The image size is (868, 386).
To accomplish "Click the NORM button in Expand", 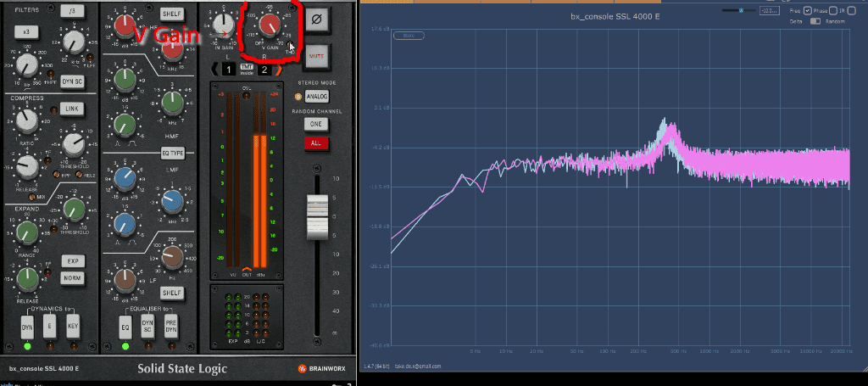I will 73,277.
